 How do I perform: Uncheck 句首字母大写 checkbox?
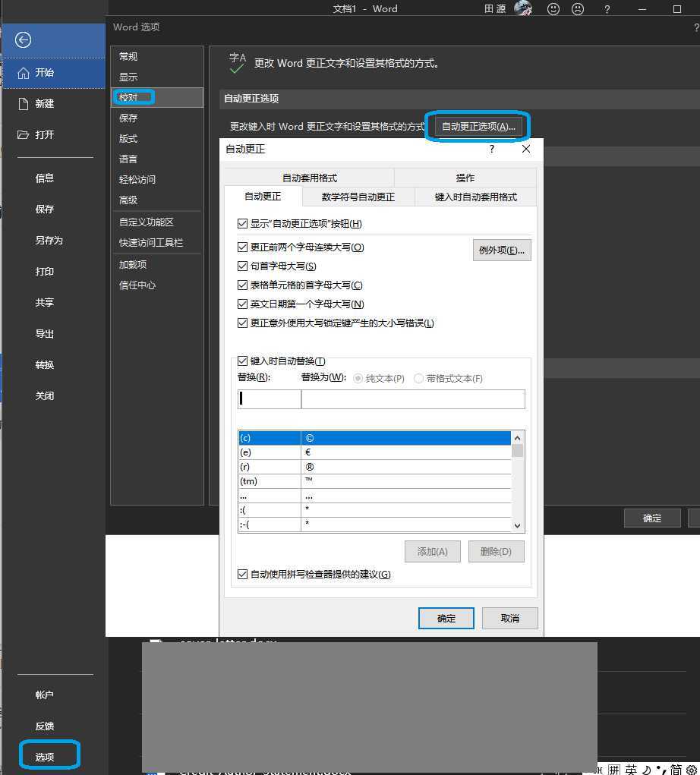(243, 266)
